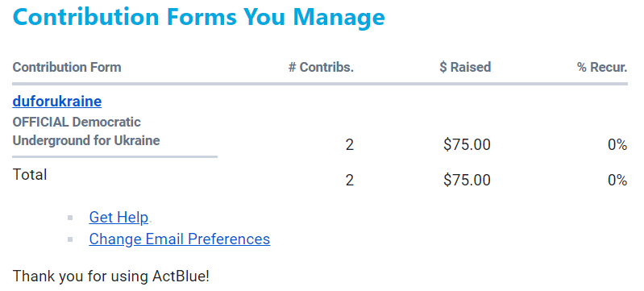The height and width of the screenshot is (291, 644).
Task: Open Change Email Preferences link
Action: (180, 239)
